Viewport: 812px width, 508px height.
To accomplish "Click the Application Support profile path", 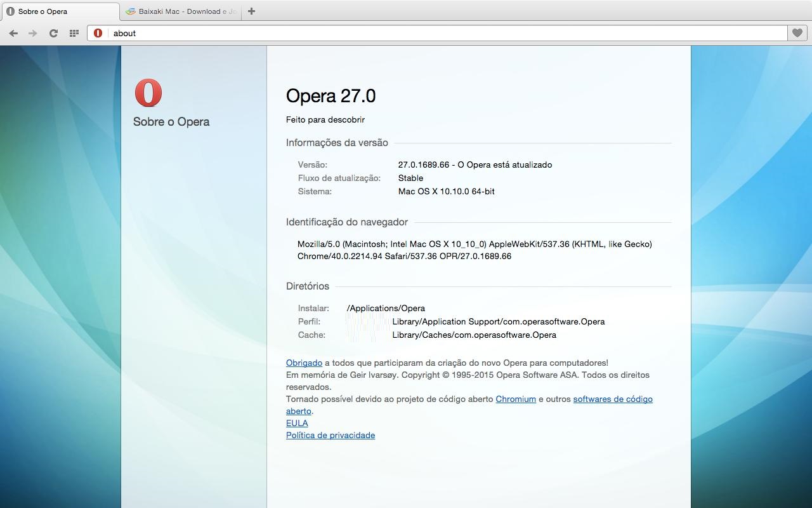I will (x=499, y=321).
